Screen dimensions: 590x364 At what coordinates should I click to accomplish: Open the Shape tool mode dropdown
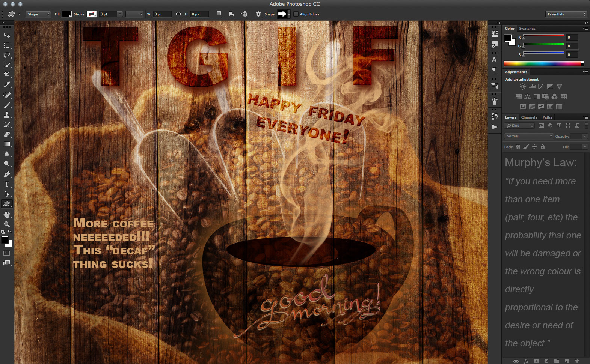click(x=38, y=14)
